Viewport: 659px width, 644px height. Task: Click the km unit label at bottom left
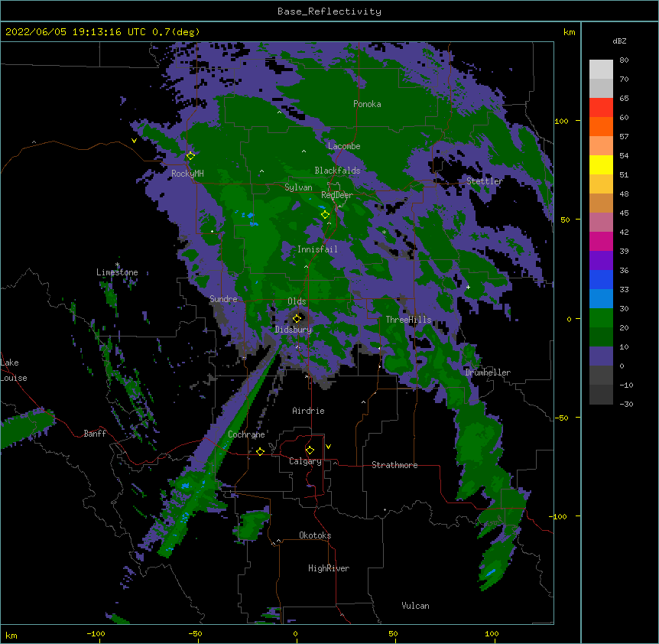coord(11,635)
